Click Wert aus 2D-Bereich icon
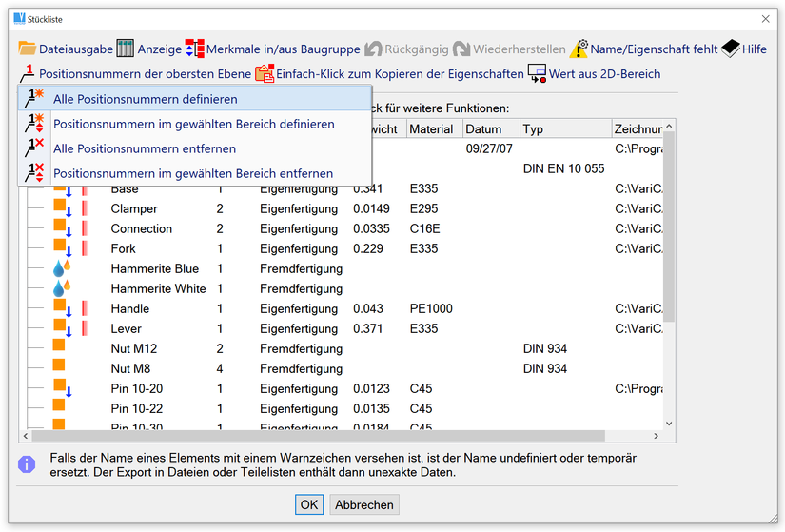Screen dimensions: 785x532 (537, 73)
